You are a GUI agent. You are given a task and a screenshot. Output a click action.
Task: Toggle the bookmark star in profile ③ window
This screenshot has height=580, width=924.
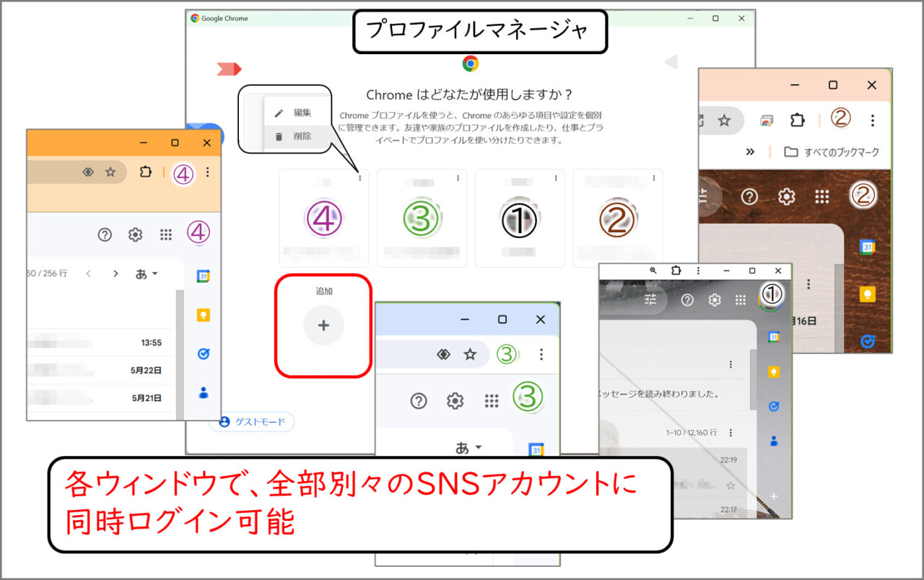coord(470,354)
